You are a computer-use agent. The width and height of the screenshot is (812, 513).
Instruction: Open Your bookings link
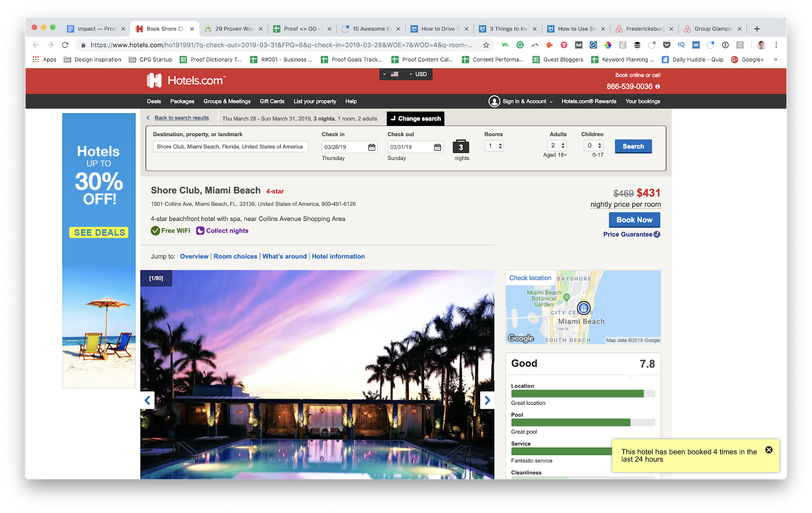pos(642,102)
